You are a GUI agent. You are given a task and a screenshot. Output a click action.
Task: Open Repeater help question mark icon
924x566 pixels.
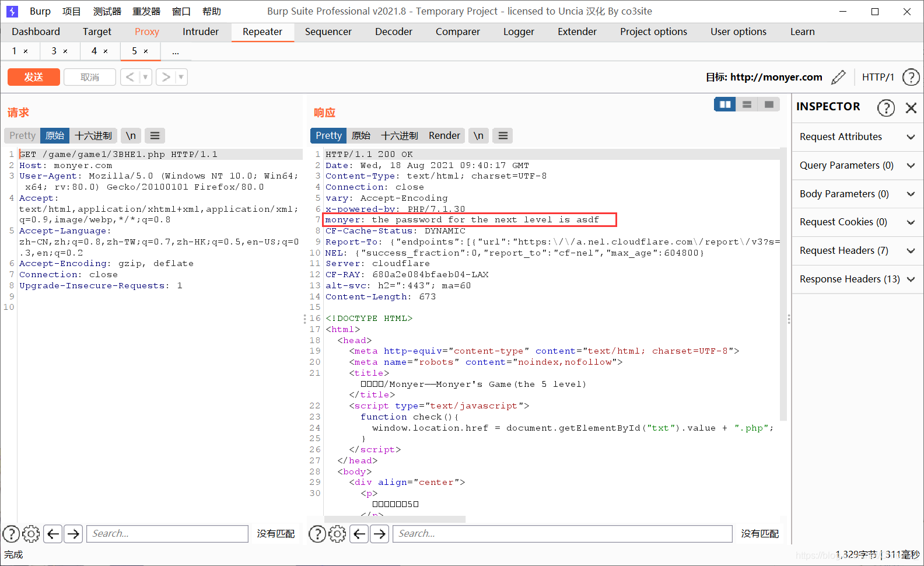pyautogui.click(x=911, y=77)
